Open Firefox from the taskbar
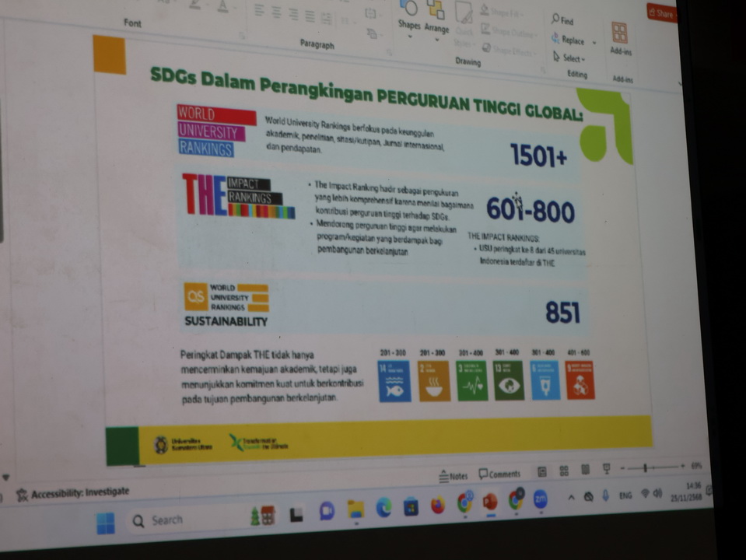The image size is (746, 560). point(438,506)
